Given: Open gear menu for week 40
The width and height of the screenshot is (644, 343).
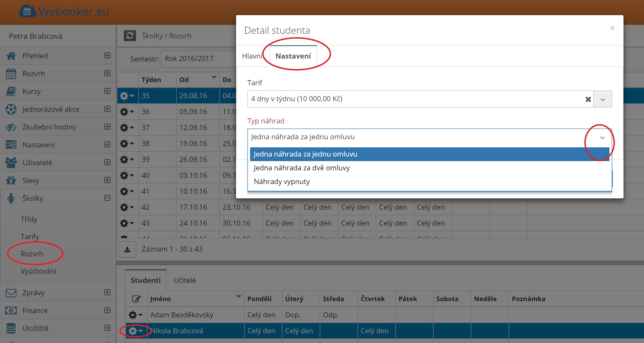Looking at the screenshot, I should [x=127, y=175].
